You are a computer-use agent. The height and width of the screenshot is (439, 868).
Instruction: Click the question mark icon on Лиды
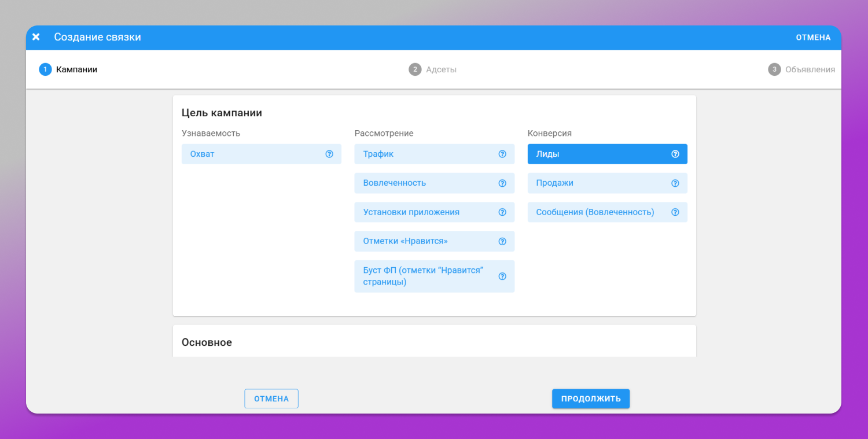[675, 154]
